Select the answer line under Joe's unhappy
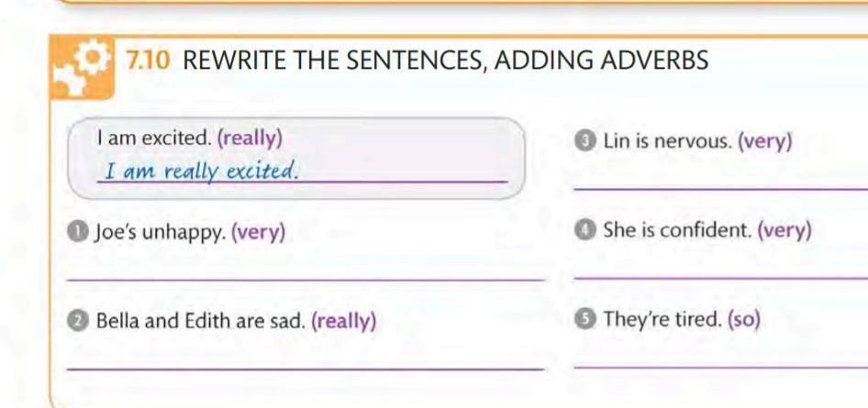The image size is (868, 408). click(x=305, y=280)
